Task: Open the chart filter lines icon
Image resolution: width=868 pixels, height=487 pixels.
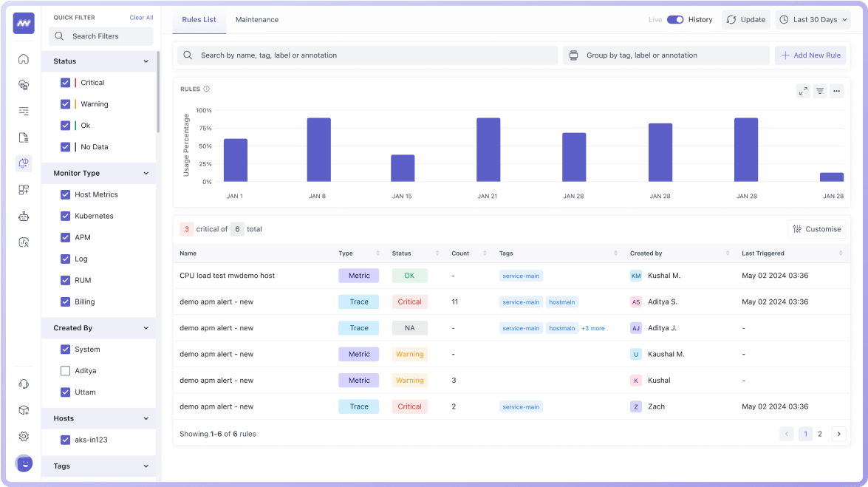Action: 820,91
